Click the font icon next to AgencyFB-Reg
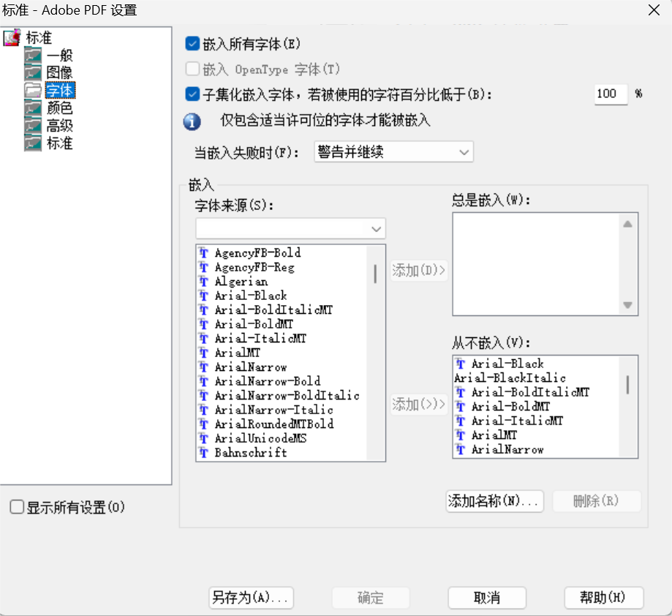Screen dimensions: 672x616 point(203,267)
